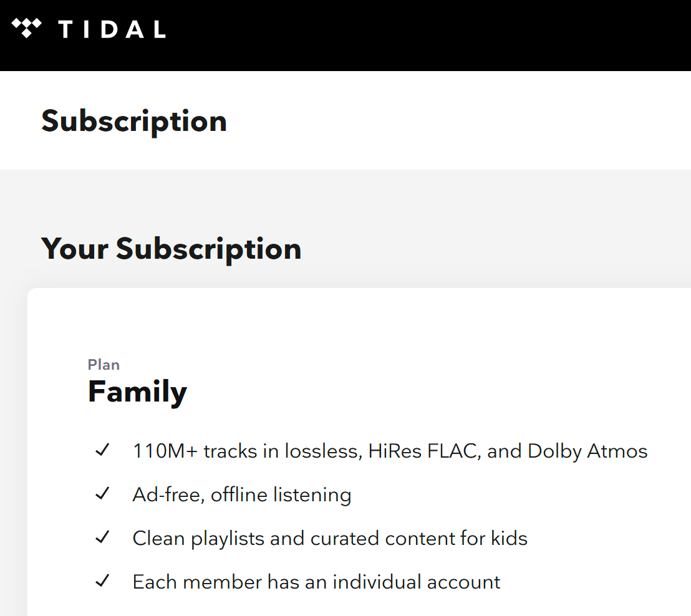
Task: Click the small Plan label
Action: pyautogui.click(x=104, y=365)
